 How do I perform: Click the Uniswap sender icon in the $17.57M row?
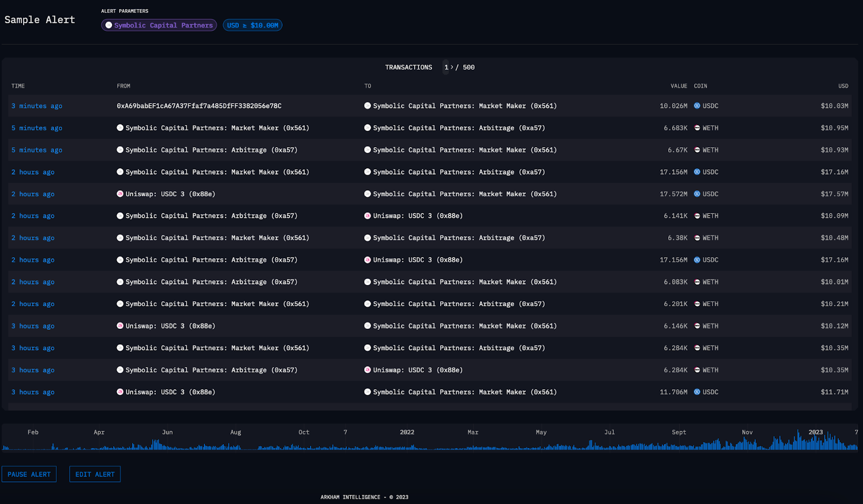pyautogui.click(x=120, y=194)
